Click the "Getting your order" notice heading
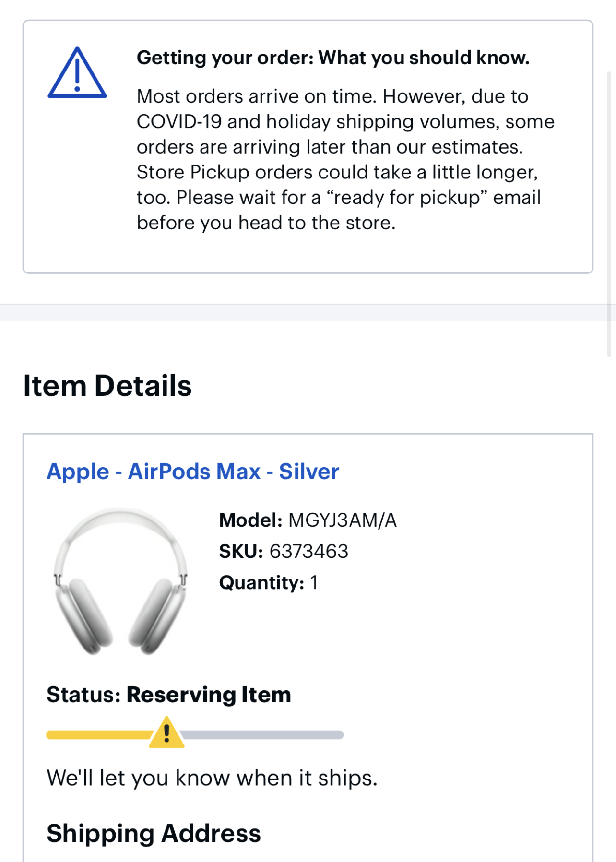 pyautogui.click(x=333, y=58)
